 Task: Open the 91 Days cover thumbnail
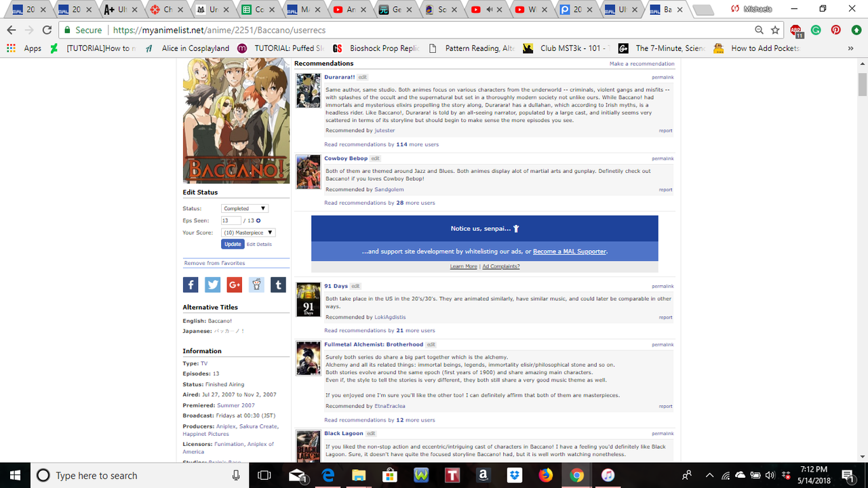309,300
